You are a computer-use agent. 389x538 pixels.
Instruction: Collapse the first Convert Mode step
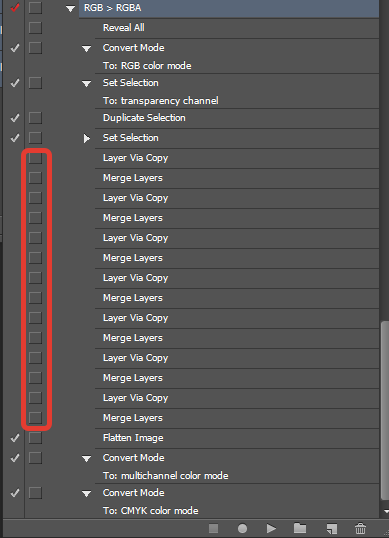pyautogui.click(x=86, y=49)
